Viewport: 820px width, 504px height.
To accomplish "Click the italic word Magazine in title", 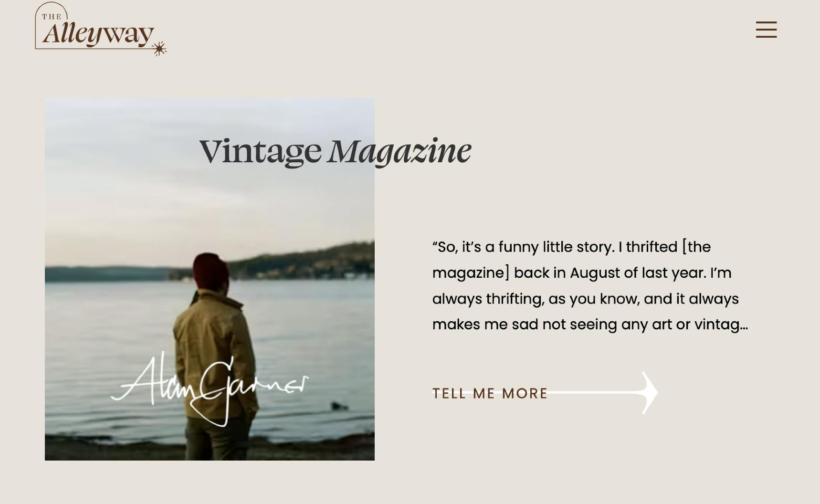I will tap(399, 151).
